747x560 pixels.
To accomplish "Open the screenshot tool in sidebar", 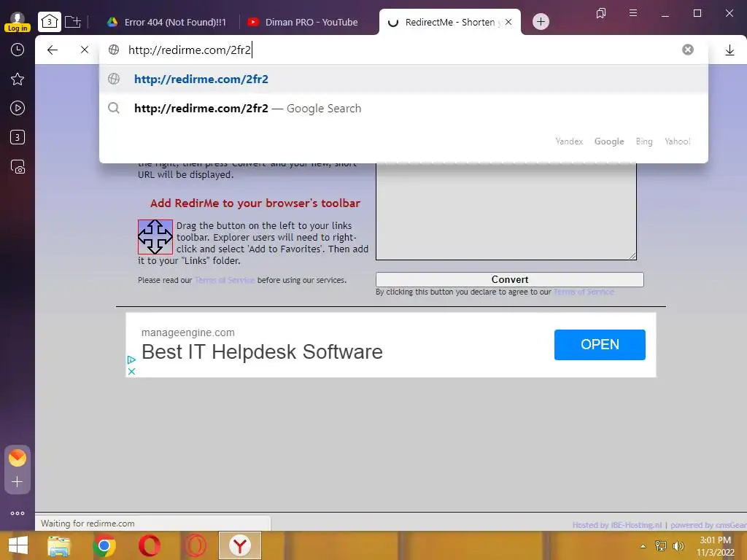I will pyautogui.click(x=18, y=167).
